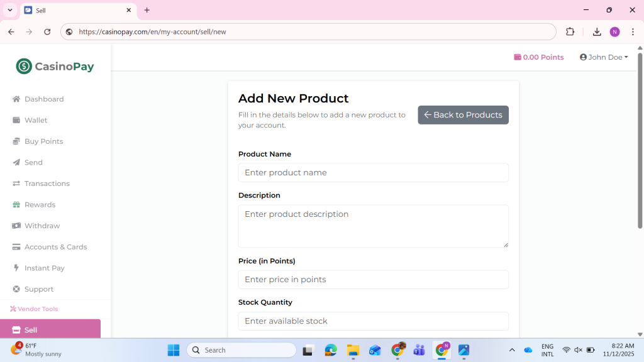The width and height of the screenshot is (644, 362).
Task: Launch Instant Pay
Action: [43, 268]
